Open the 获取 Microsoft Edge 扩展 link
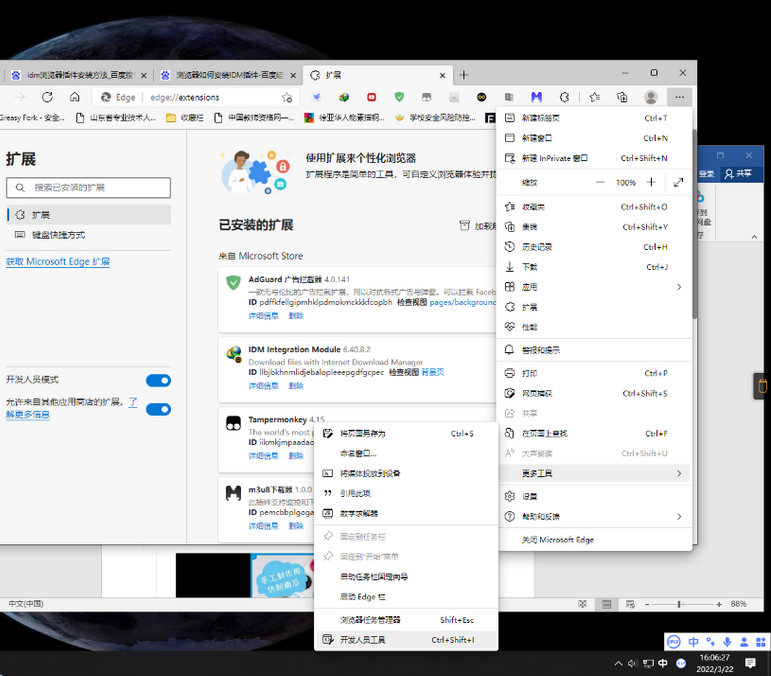Viewport: 771px width, 676px height. (58, 262)
